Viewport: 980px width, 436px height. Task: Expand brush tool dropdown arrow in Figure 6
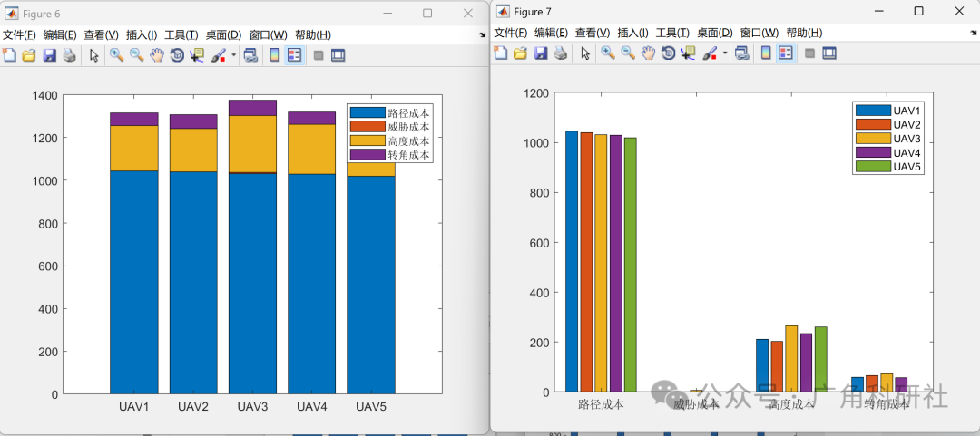point(234,55)
